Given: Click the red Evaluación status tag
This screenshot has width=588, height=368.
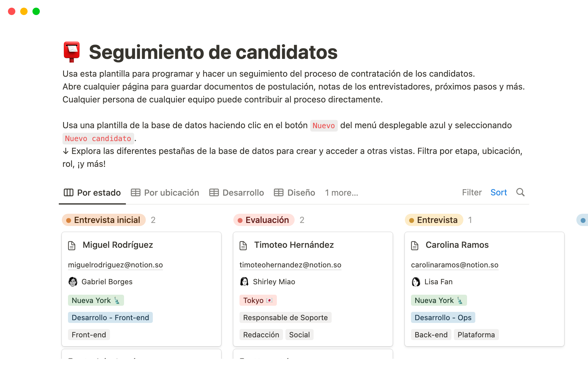Looking at the screenshot, I should coord(264,220).
